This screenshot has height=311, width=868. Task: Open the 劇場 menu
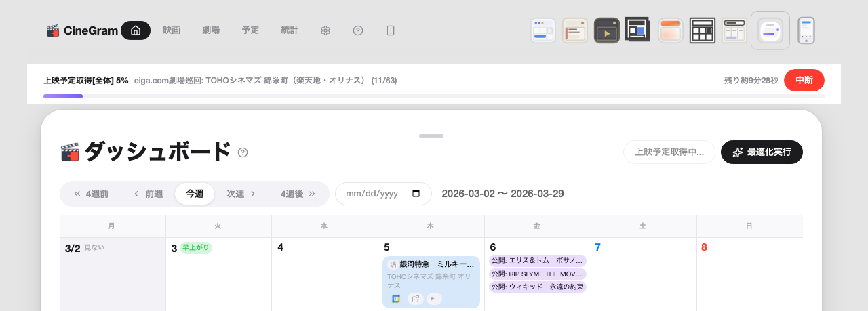211,30
